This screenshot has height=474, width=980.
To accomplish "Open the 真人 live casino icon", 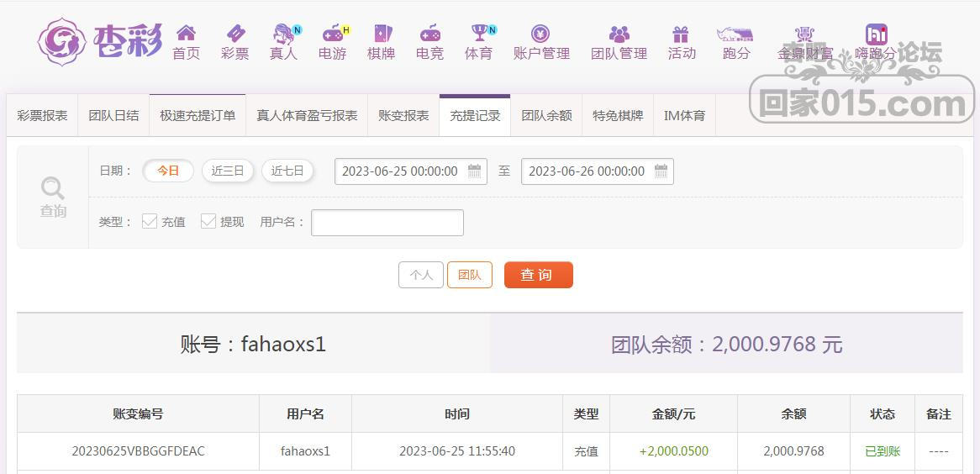I will pos(286,33).
